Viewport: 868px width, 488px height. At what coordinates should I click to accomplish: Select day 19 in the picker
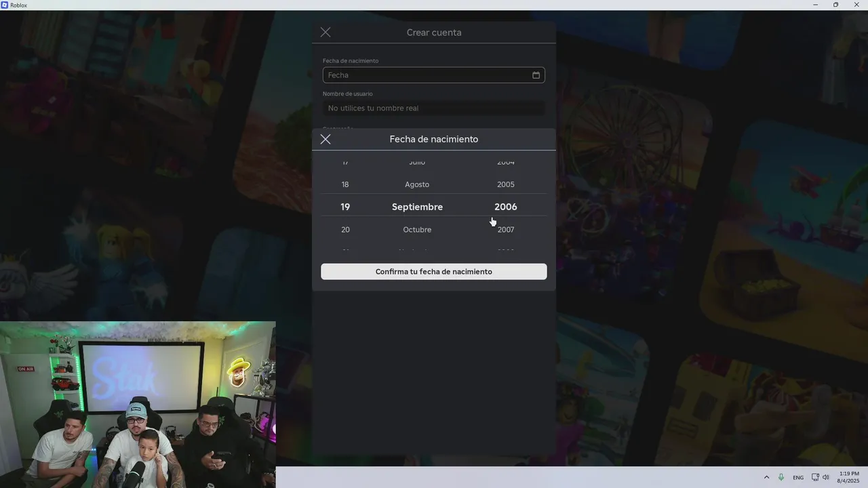[345, 207]
